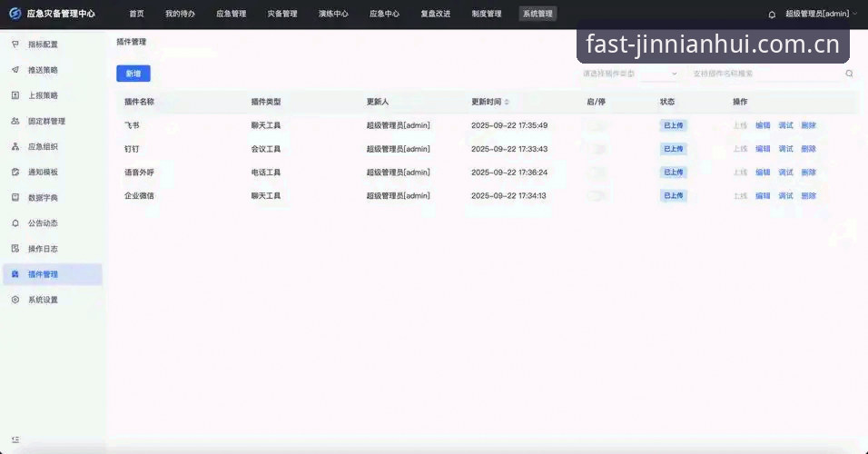Click the 会议工具 type cell

coord(266,149)
